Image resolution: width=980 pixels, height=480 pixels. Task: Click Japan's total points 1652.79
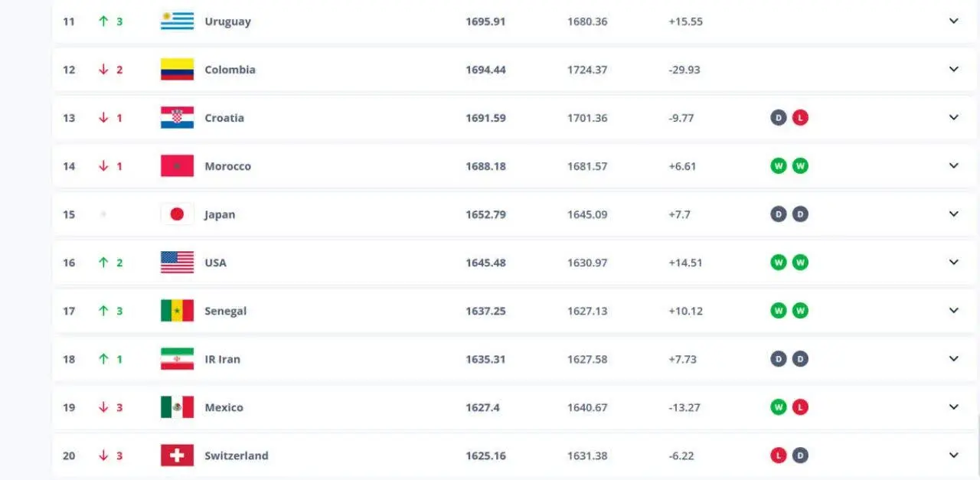[485, 214]
